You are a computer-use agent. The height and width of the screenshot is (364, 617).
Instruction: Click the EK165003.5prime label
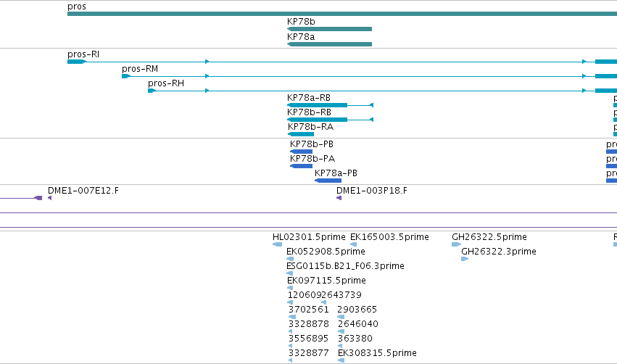389,237
